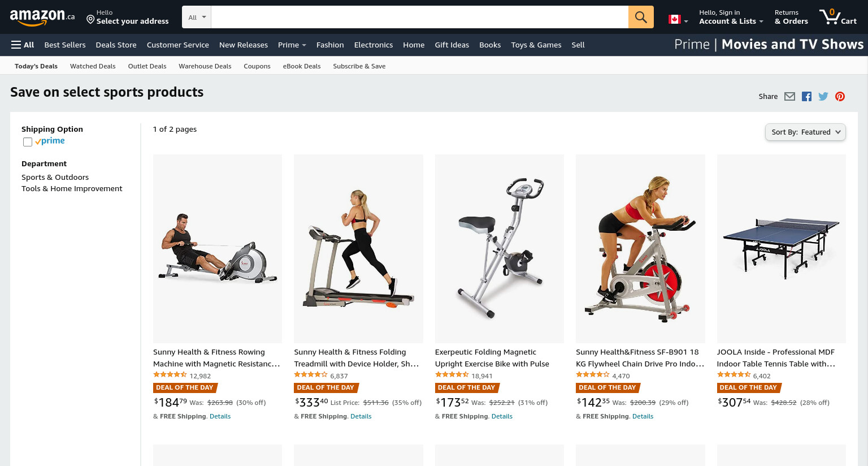Expand the Prime navigation dropdown
Screen dimensions: 868x466
click(x=292, y=45)
